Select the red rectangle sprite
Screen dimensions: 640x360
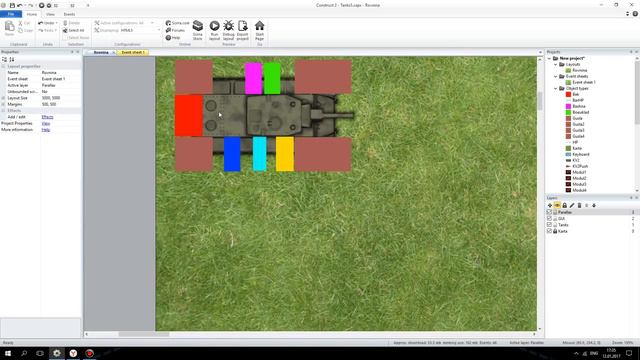pos(189,116)
